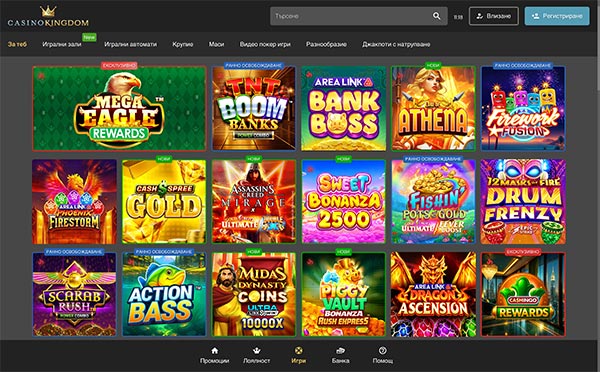Launch the TNT Boom Banks game
Viewport: 600px width, 372px height.
coord(254,108)
